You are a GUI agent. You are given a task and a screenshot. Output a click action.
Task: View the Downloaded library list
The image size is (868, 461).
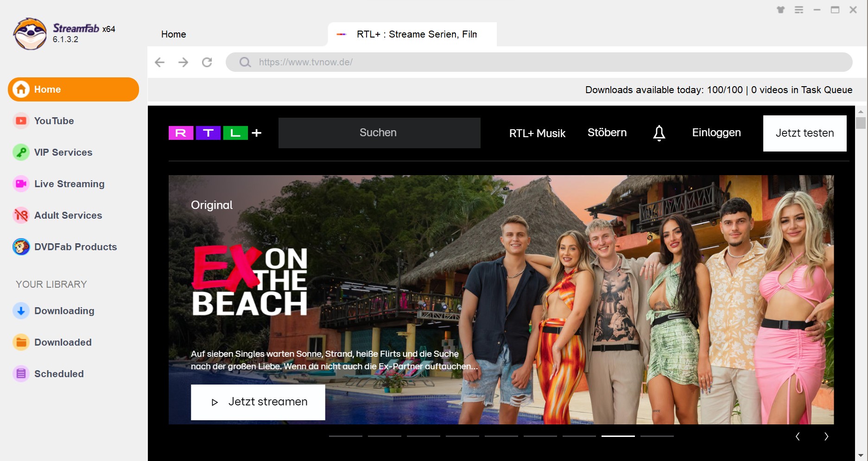(73, 342)
